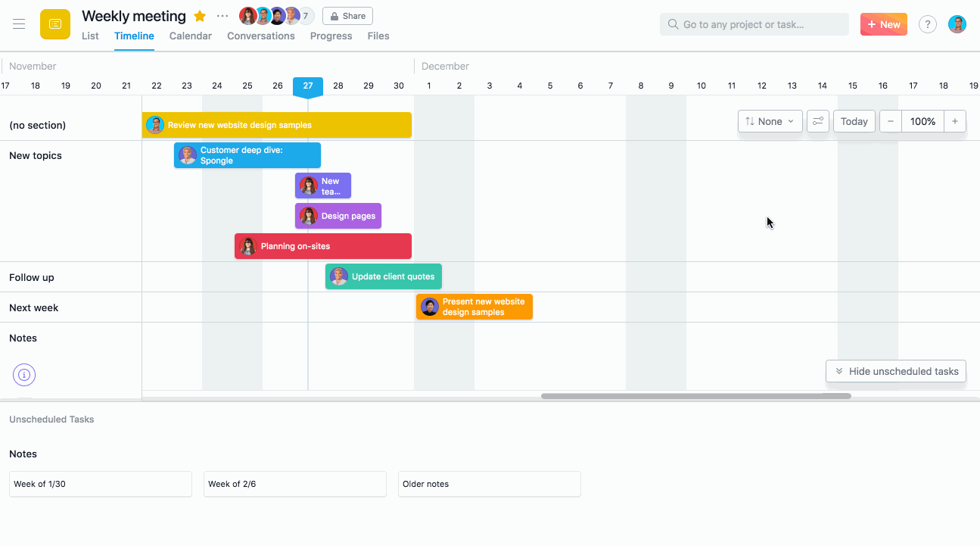Jump to Today on the timeline
The image size is (980, 546).
click(x=854, y=121)
